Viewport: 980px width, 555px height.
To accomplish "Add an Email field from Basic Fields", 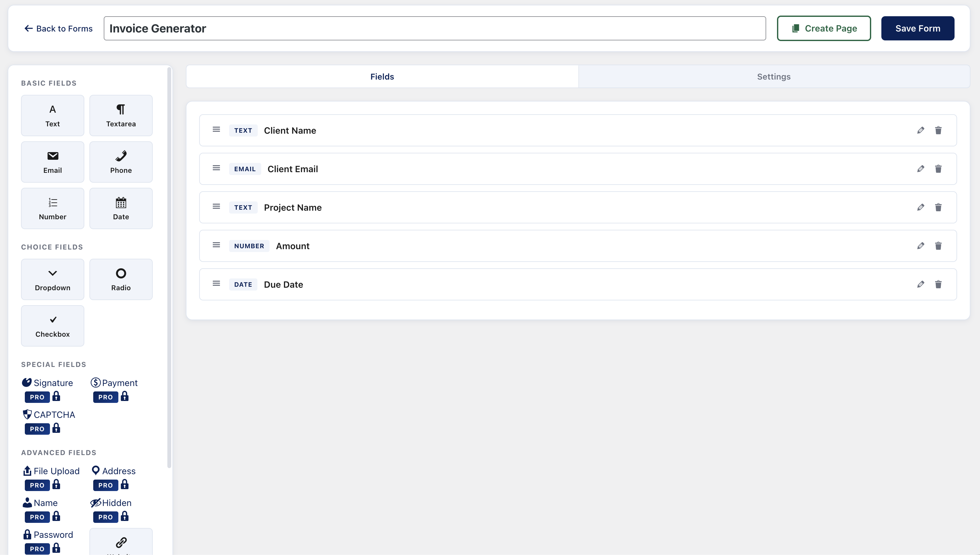I will [x=52, y=162].
